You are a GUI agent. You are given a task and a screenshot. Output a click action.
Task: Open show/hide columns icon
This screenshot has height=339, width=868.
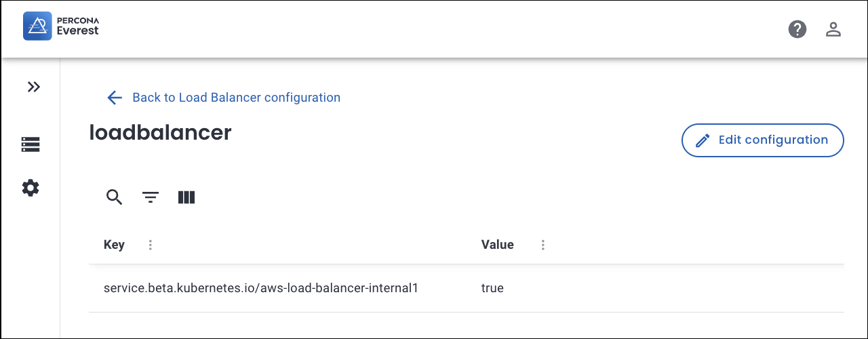point(186,197)
